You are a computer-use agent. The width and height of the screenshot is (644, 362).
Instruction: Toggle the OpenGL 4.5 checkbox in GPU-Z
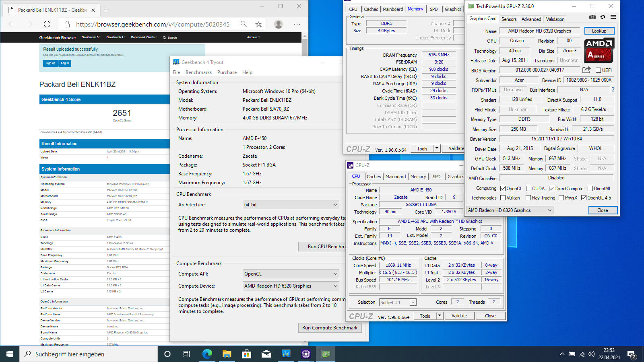click(x=584, y=197)
